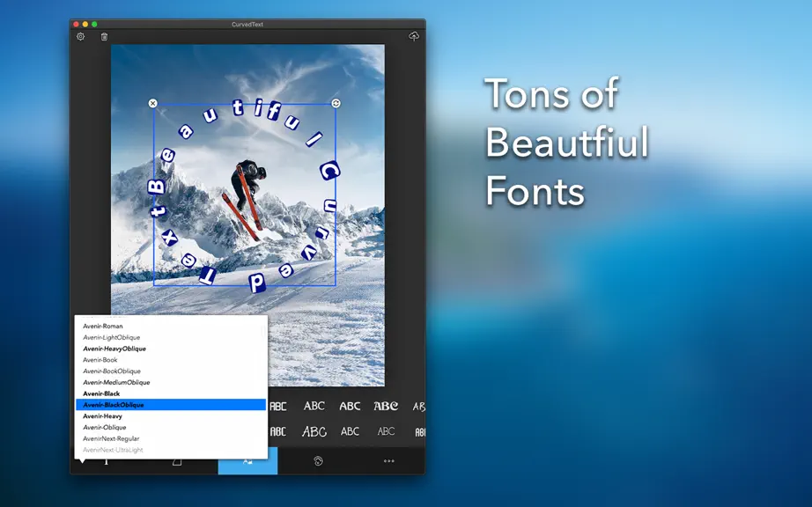812x507 pixels.
Task: Open the three-dots more options tab
Action: point(389,461)
